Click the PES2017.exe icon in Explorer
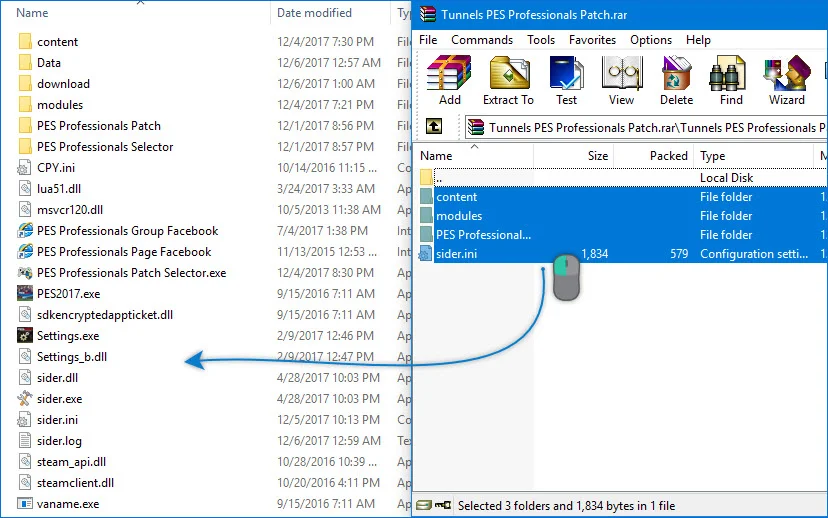 pyautogui.click(x=25, y=293)
